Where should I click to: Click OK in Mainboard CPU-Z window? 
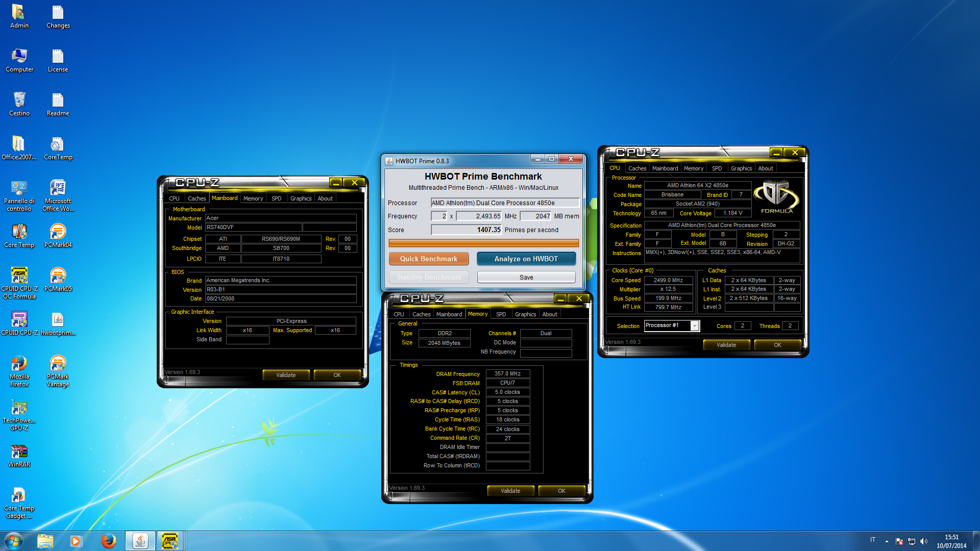tap(337, 375)
